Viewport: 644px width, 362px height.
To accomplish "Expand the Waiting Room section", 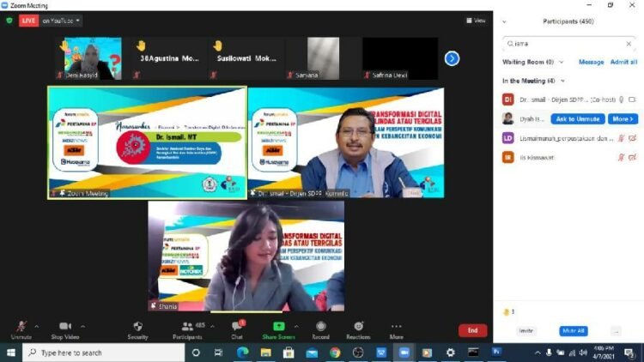I will tap(562, 62).
